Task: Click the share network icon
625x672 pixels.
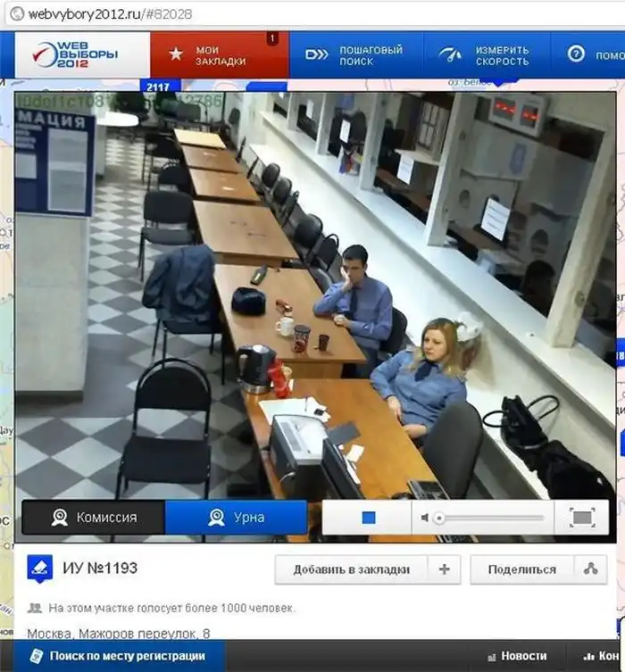Action: [589, 569]
